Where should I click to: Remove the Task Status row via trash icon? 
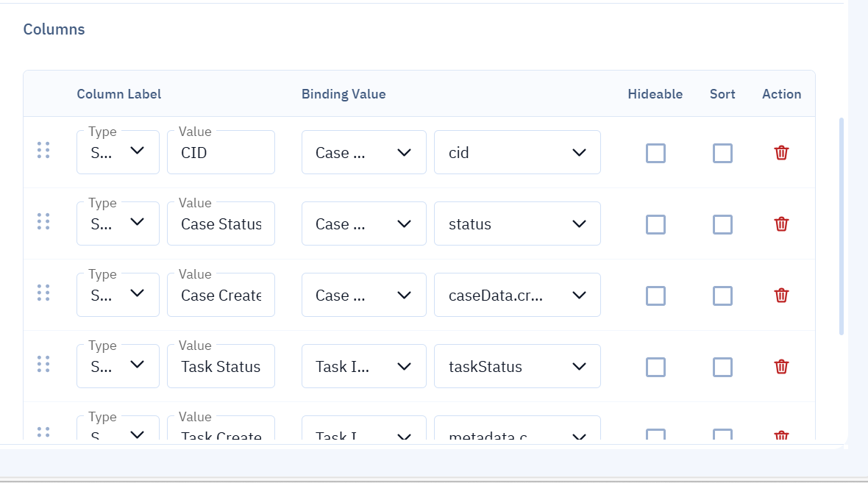(781, 367)
